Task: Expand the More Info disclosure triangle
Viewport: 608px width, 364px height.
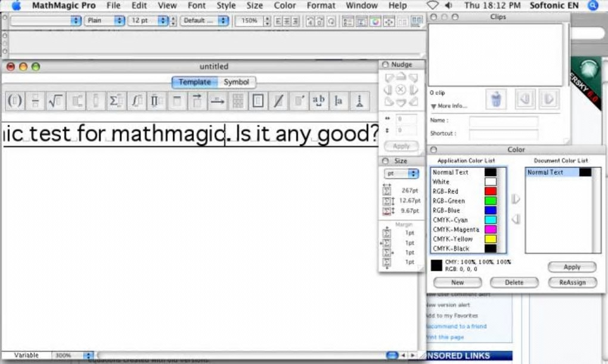Action: [x=433, y=107]
